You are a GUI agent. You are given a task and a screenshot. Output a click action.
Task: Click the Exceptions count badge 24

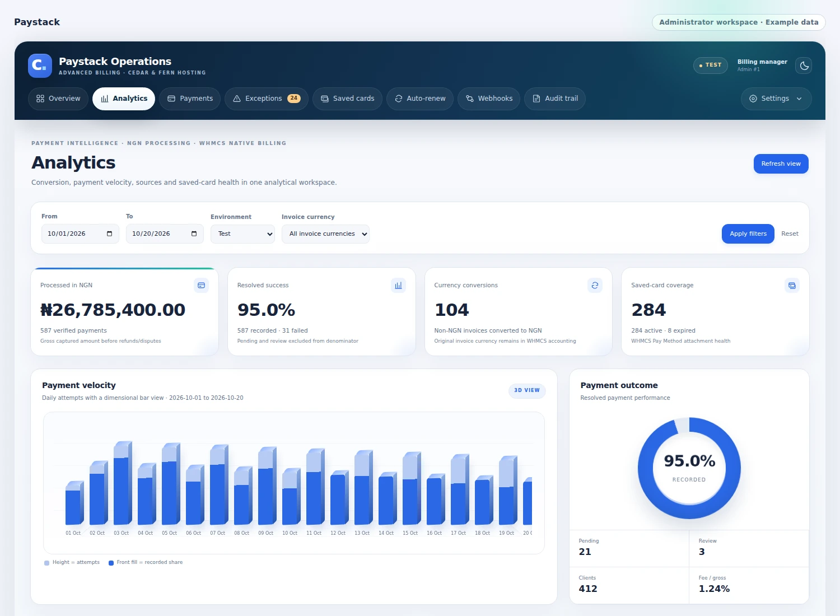pyautogui.click(x=294, y=99)
